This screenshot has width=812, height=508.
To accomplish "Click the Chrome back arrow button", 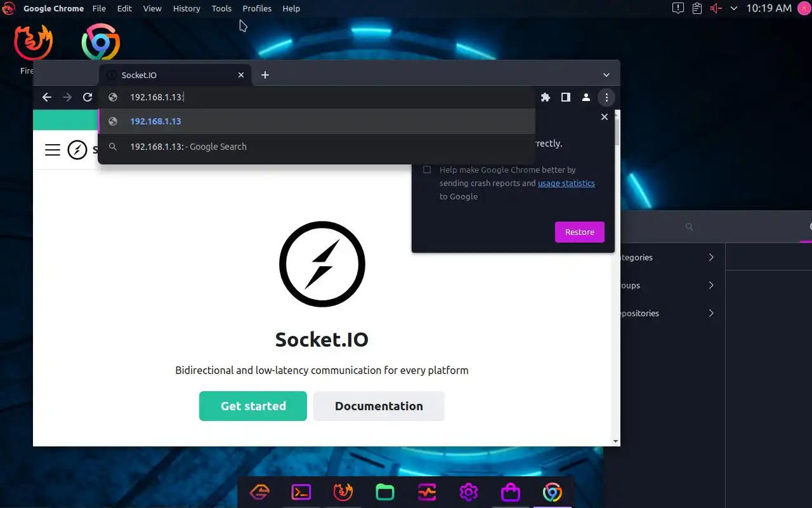I will pos(46,97).
